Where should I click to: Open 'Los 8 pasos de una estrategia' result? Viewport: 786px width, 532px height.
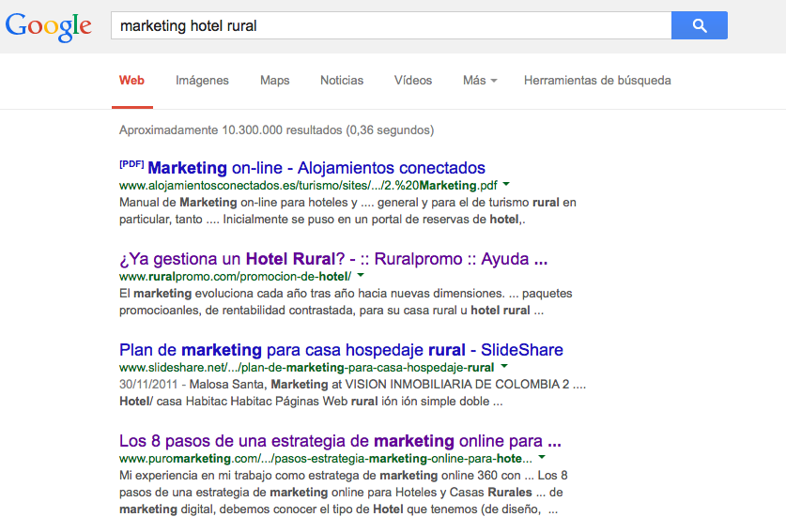340,441
